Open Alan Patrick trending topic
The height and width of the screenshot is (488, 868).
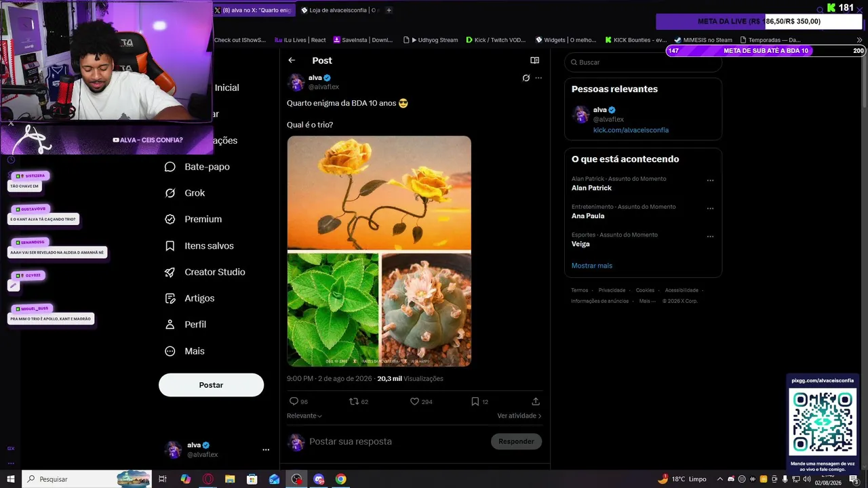(591, 188)
